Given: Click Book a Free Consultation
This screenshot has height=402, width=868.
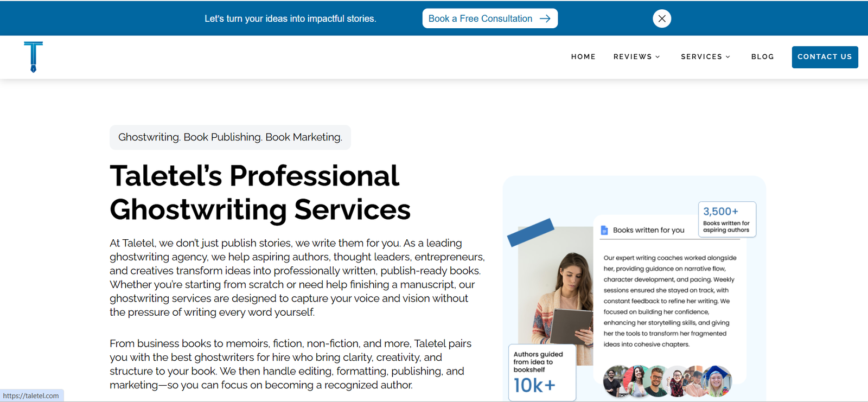Looking at the screenshot, I should (480, 18).
